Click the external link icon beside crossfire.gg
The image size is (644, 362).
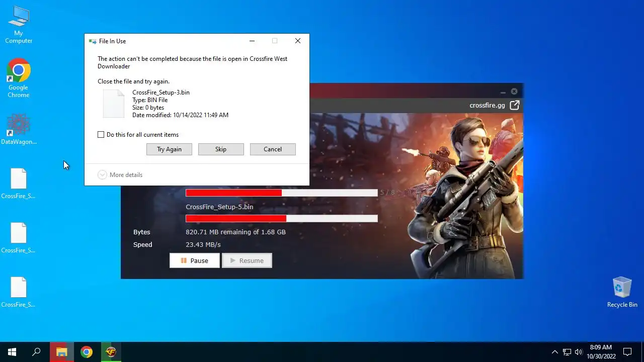point(514,105)
